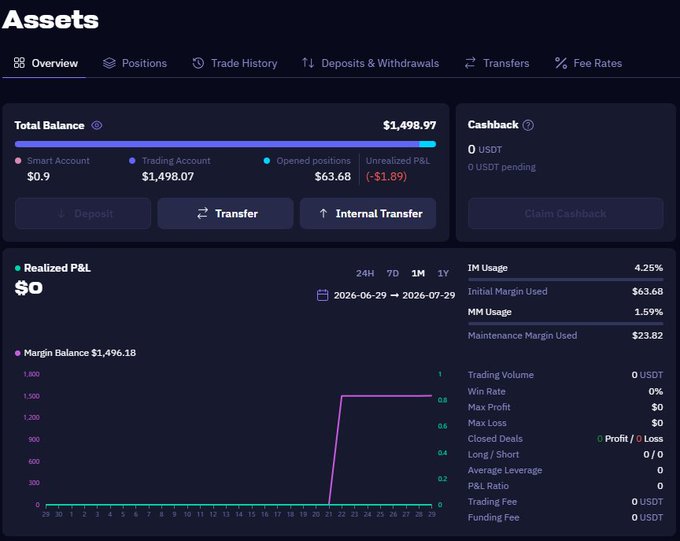The image size is (680, 541).
Task: Click the Claim Cashback button
Action: coord(566,213)
